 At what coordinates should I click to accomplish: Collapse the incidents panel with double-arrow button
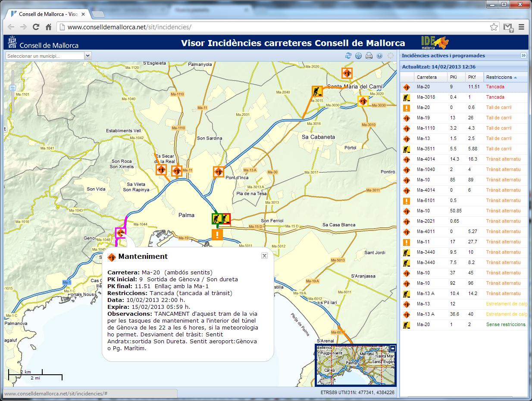click(x=523, y=56)
